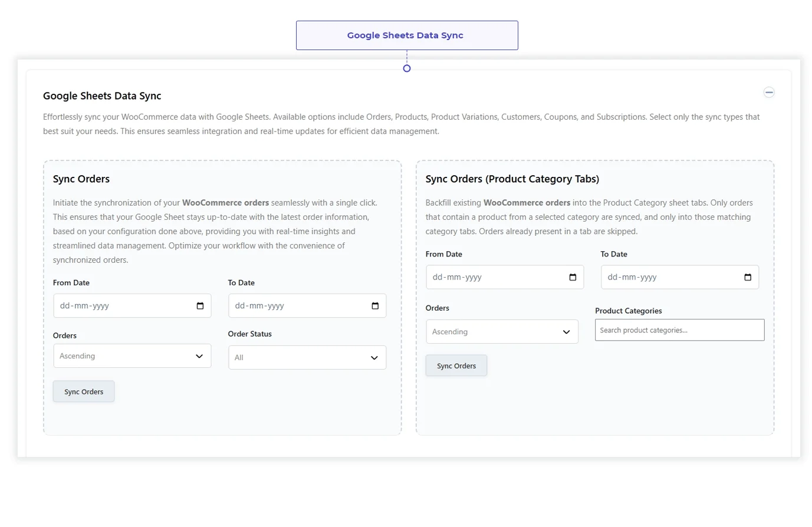
Task: Click the "Order Status" label
Action: tap(250, 334)
